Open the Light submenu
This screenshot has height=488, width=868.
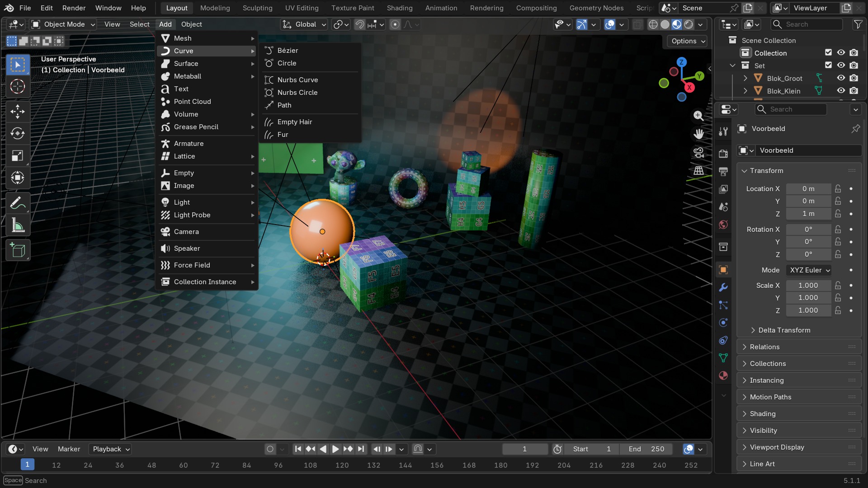point(207,202)
